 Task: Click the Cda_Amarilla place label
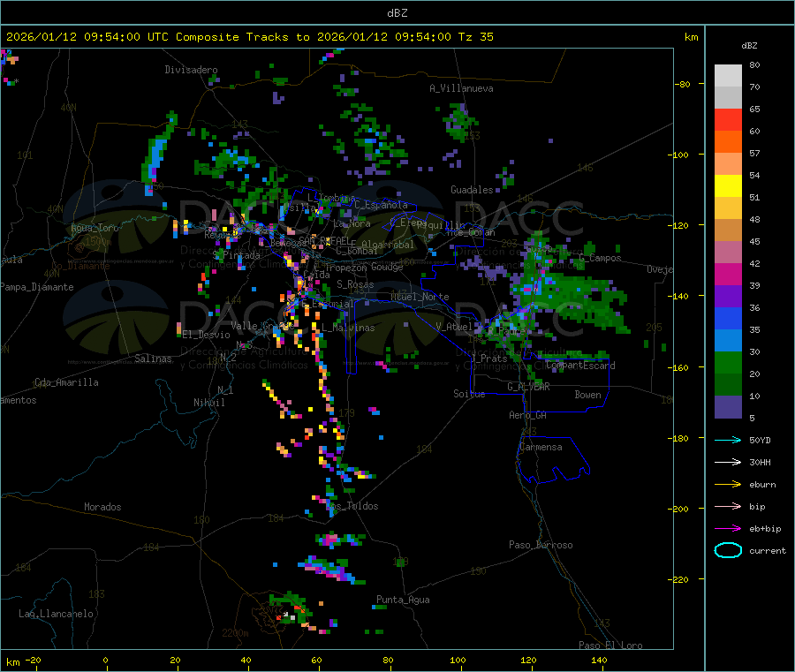[x=66, y=382]
